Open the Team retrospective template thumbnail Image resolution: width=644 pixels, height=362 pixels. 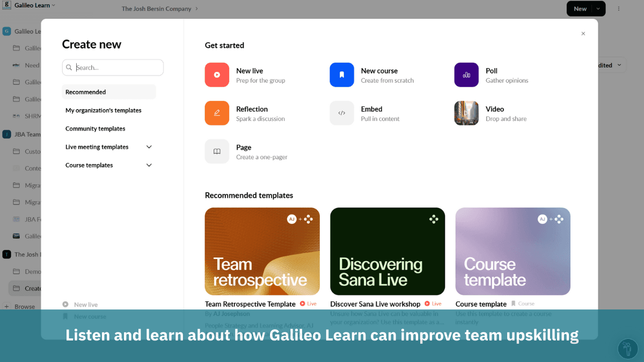click(262, 251)
